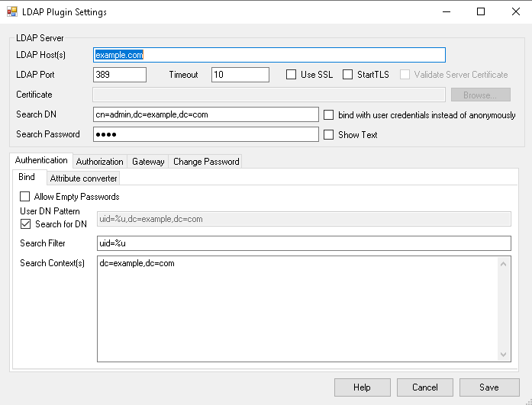This screenshot has width=532, height=405.
Task: Click scroll-down arrow in Search Context(s) box
Action: 504,355
